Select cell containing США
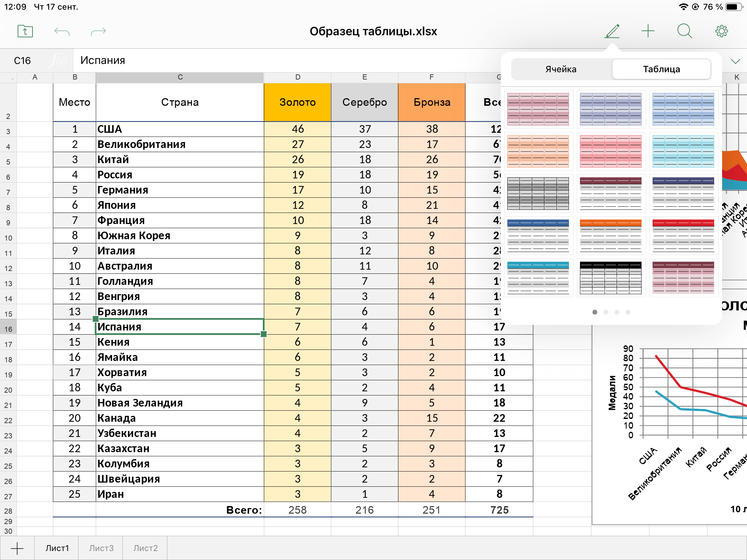 (180, 129)
